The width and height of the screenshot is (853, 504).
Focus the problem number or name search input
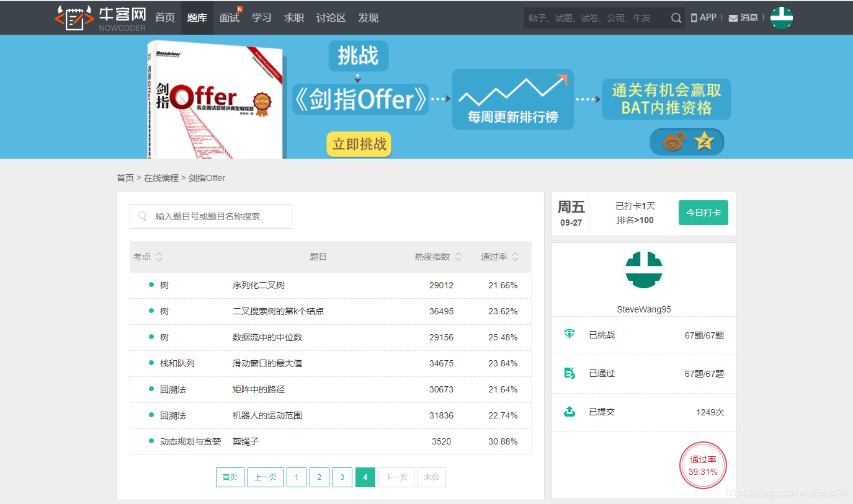pos(211,216)
